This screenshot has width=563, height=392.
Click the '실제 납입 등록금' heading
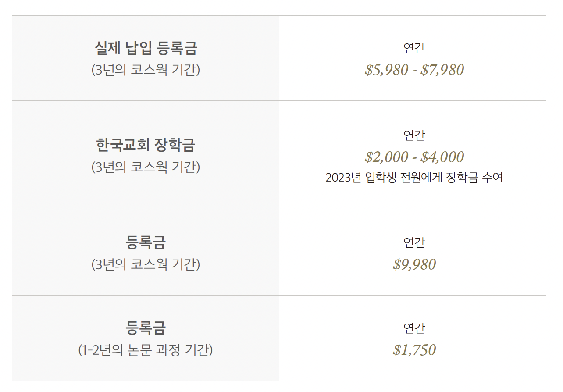(x=146, y=48)
